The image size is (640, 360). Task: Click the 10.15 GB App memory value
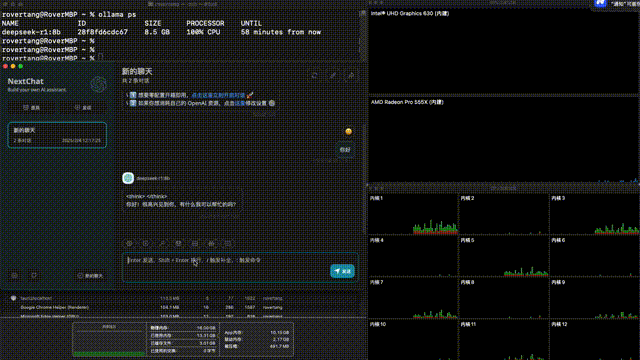click(x=280, y=332)
